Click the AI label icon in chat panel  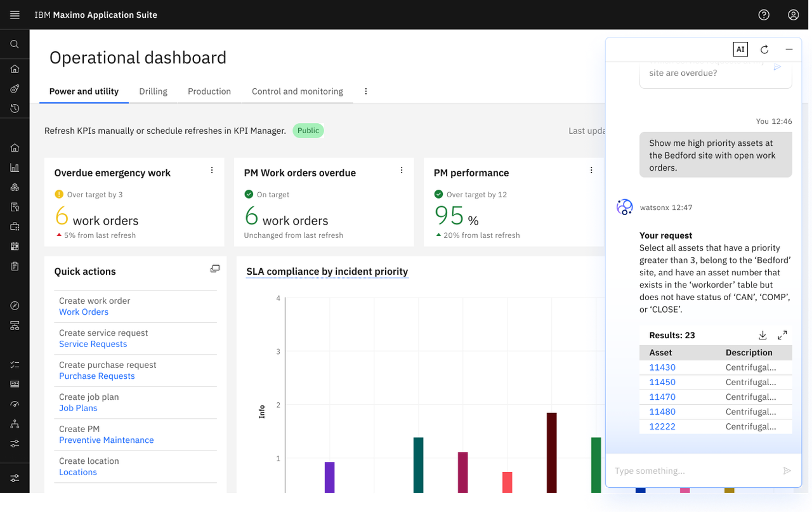(740, 49)
